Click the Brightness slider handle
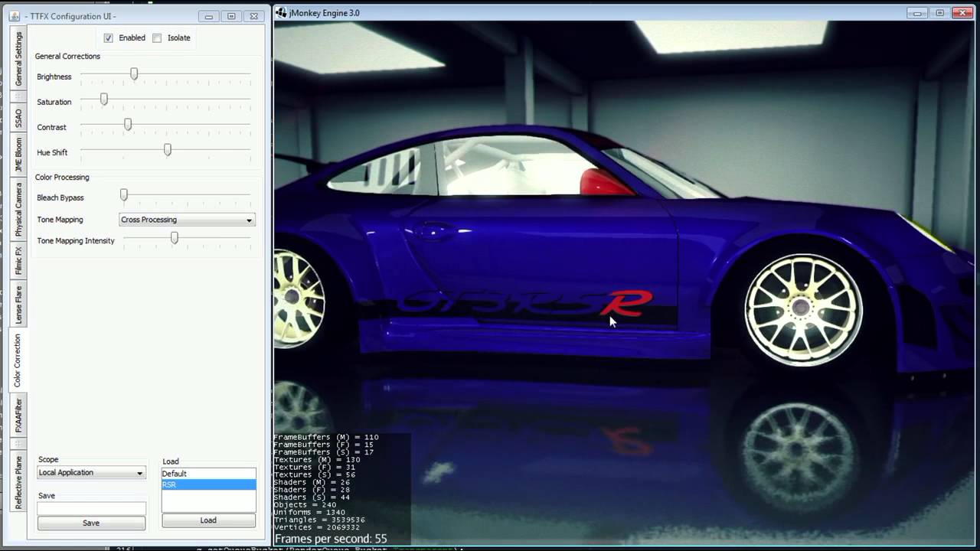980x551 pixels. coord(134,74)
